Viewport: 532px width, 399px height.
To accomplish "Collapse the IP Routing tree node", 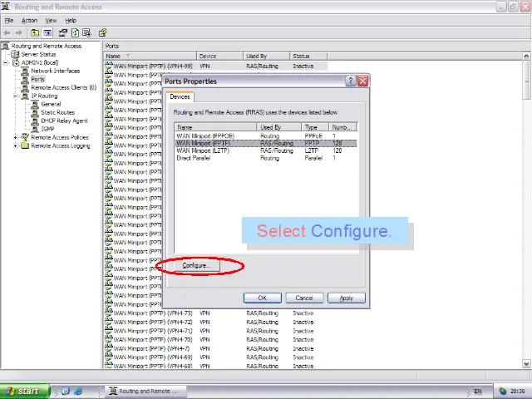I will click(16, 96).
